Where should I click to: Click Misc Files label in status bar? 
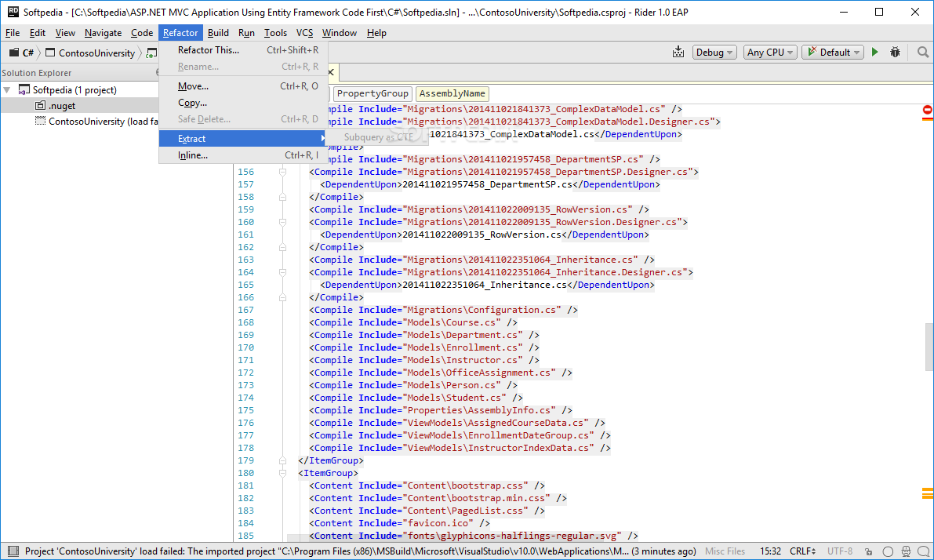pyautogui.click(x=725, y=551)
